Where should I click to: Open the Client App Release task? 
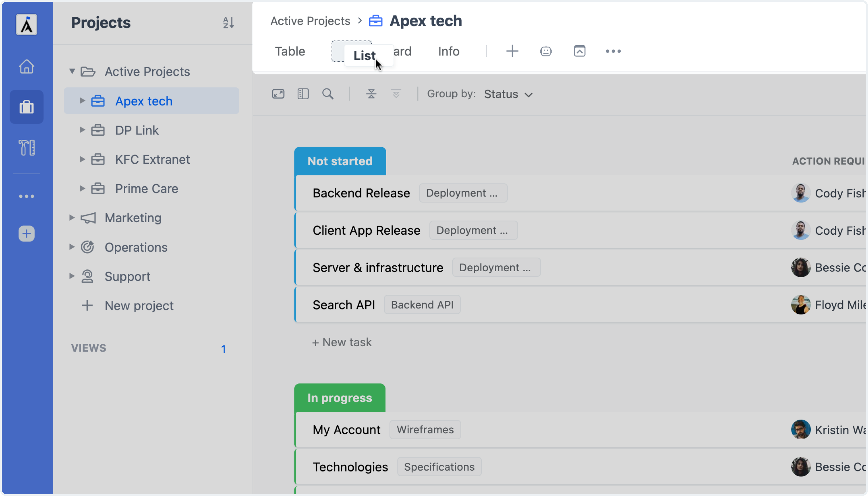point(366,230)
